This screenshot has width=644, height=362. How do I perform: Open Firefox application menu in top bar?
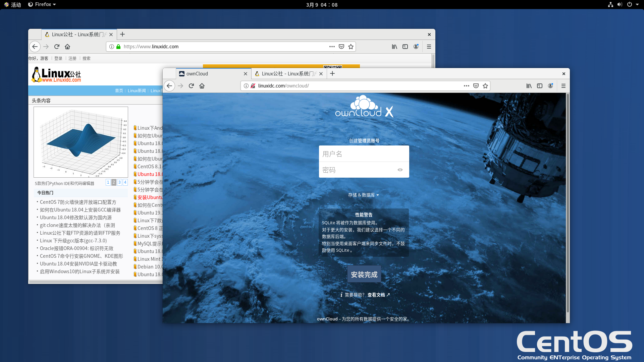click(42, 4)
